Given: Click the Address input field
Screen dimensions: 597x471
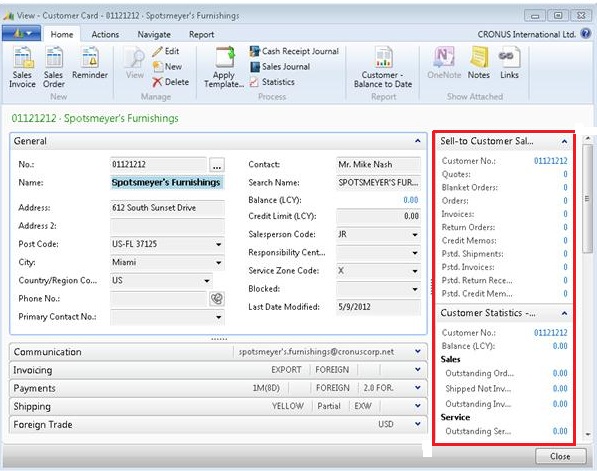Looking at the screenshot, I should click(167, 208).
